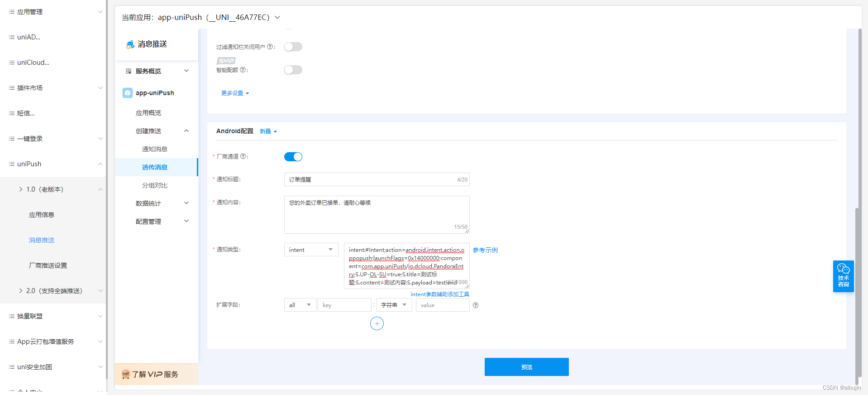Expand 换量联盟 sidebar chevron
868x395 pixels.
coord(100,316)
